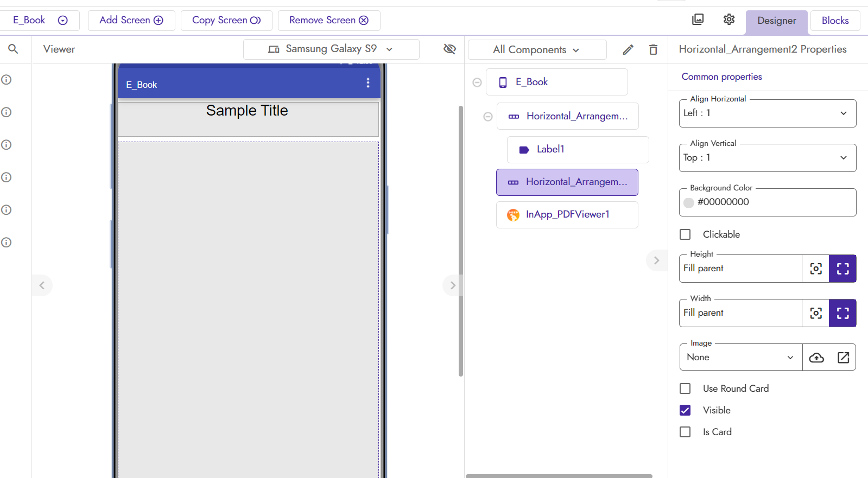Click the Add Screen button

coord(131,20)
